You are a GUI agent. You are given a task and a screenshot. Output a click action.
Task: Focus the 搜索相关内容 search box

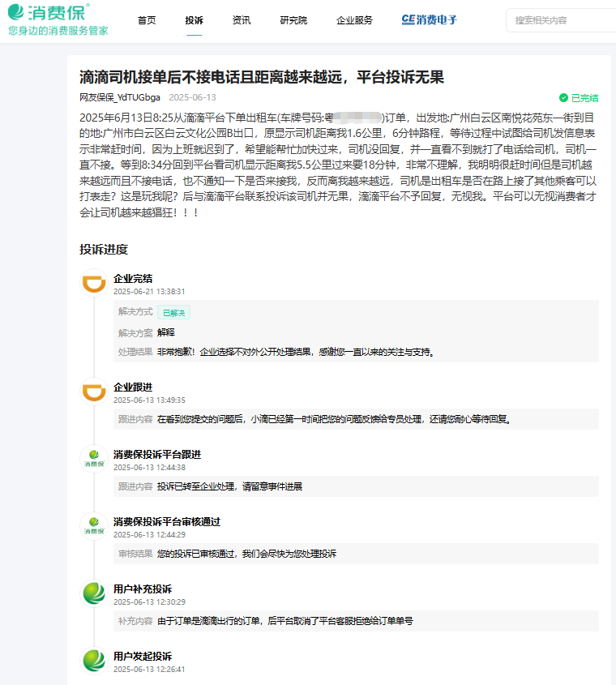(x=562, y=20)
